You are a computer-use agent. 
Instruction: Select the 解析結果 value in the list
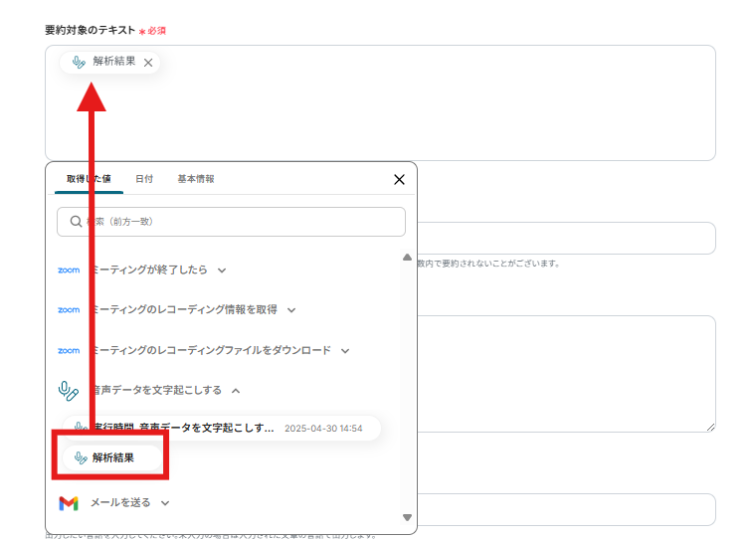pyautogui.click(x=111, y=457)
